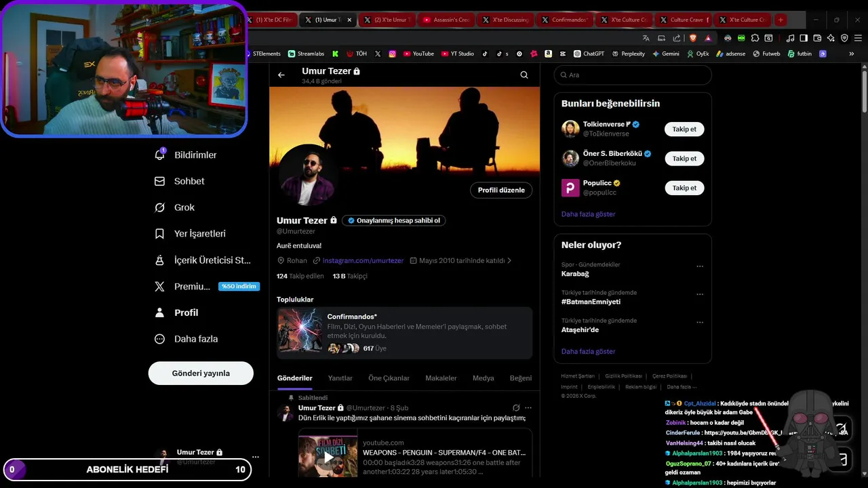868x488 pixels.
Task: Open ChatGPT bookmark
Action: pos(589,54)
